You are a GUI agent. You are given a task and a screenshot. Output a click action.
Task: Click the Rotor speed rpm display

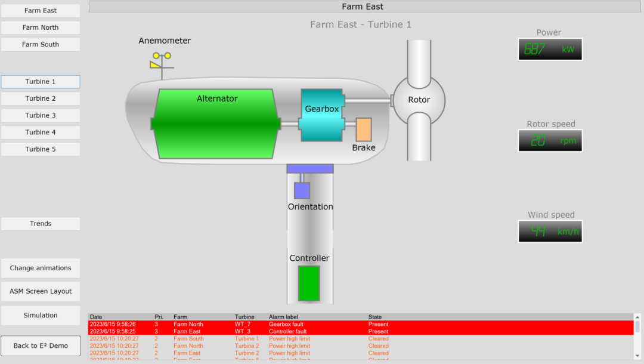(x=550, y=141)
